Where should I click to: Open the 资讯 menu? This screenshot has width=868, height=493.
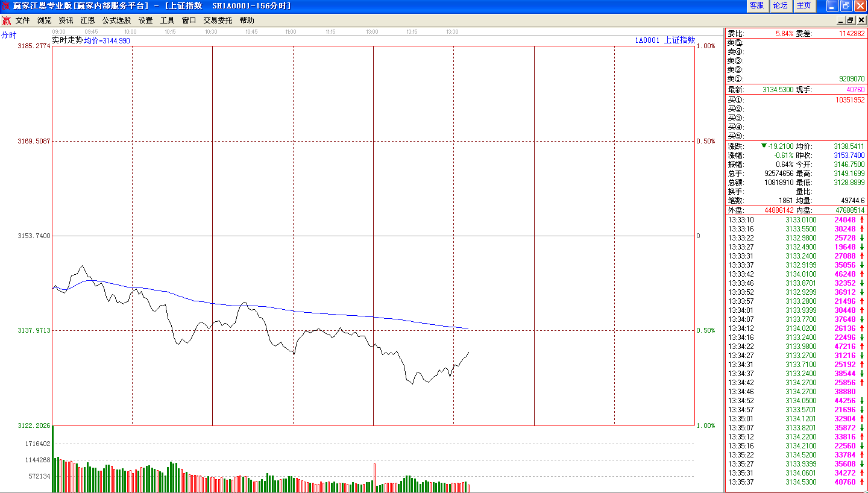66,20
